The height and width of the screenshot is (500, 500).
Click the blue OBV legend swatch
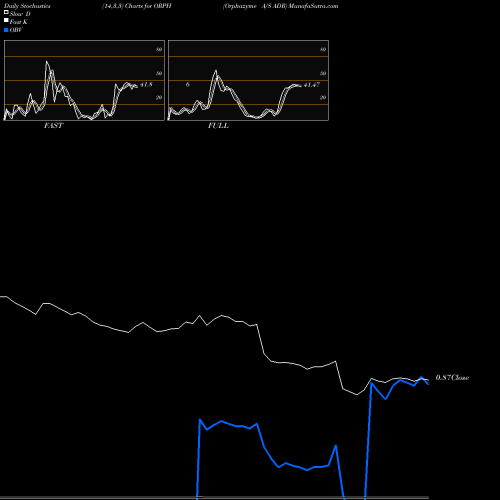pyautogui.click(x=6, y=30)
